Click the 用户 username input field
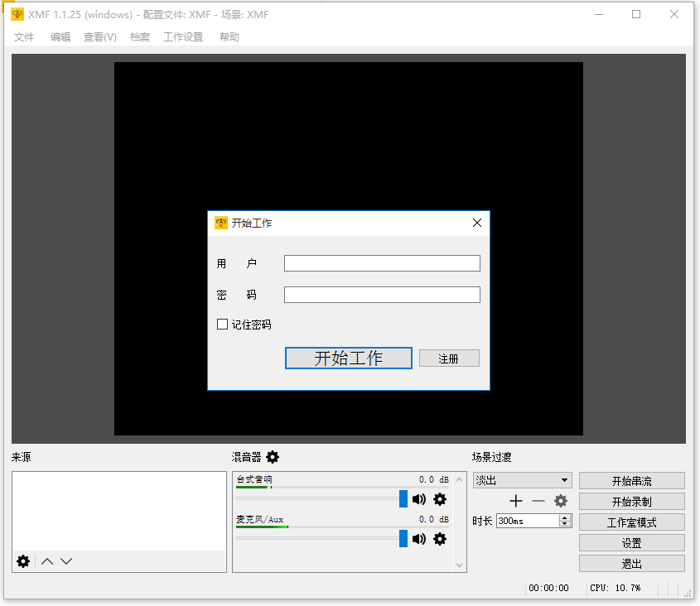The height and width of the screenshot is (606, 700). [x=382, y=262]
